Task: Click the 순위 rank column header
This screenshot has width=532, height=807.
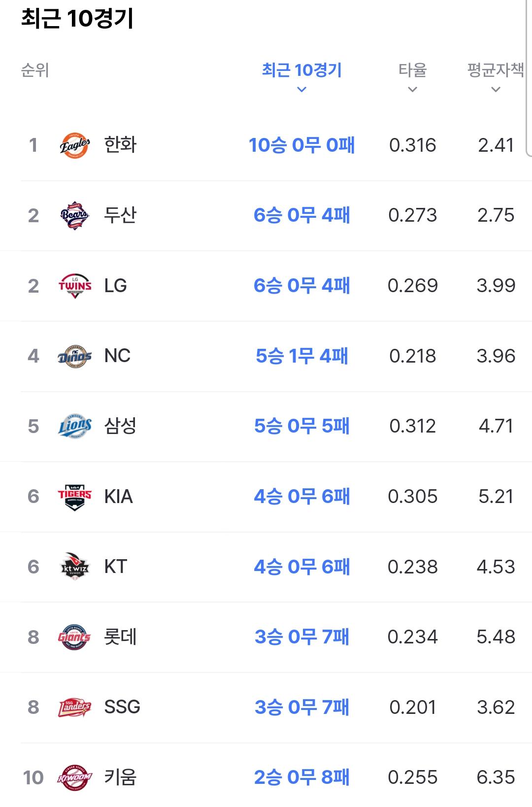Action: (x=35, y=70)
